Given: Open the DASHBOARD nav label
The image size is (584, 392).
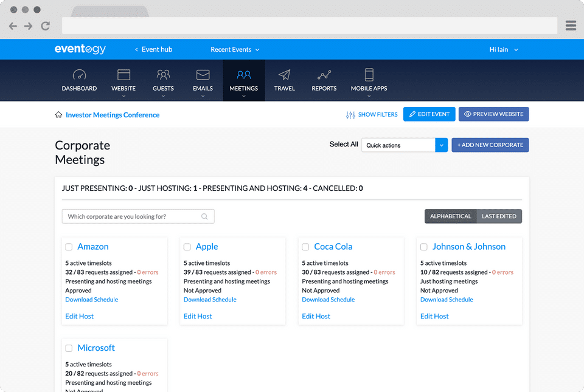Looking at the screenshot, I should tap(79, 89).
